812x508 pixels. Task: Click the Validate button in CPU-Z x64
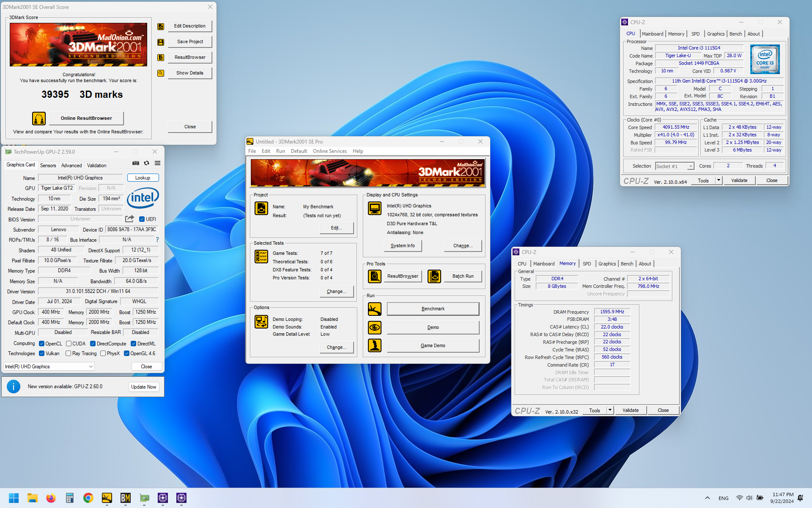(739, 180)
